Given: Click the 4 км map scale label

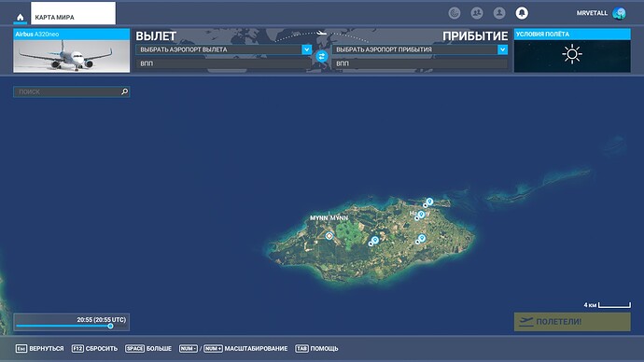Looking at the screenshot, I should pyautogui.click(x=590, y=305).
